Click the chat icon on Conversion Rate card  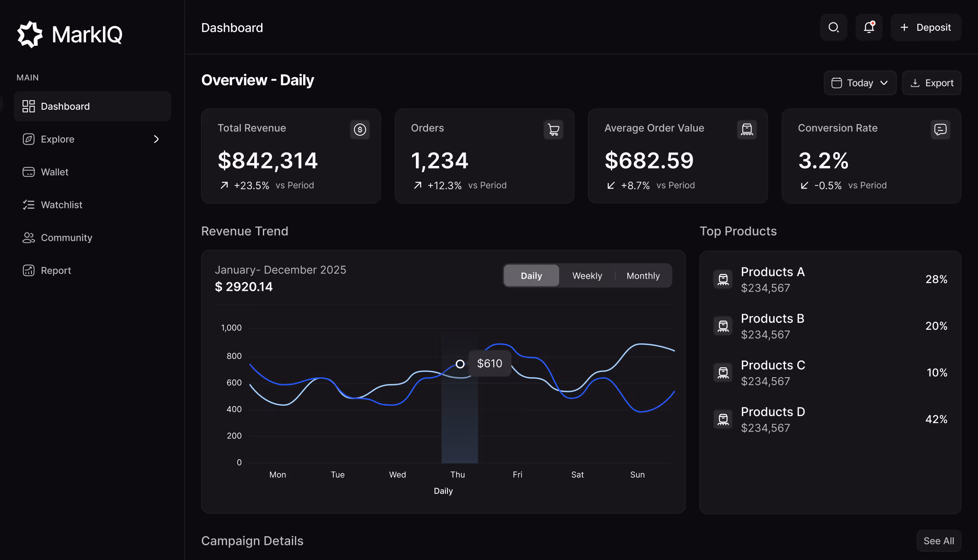[x=940, y=130]
